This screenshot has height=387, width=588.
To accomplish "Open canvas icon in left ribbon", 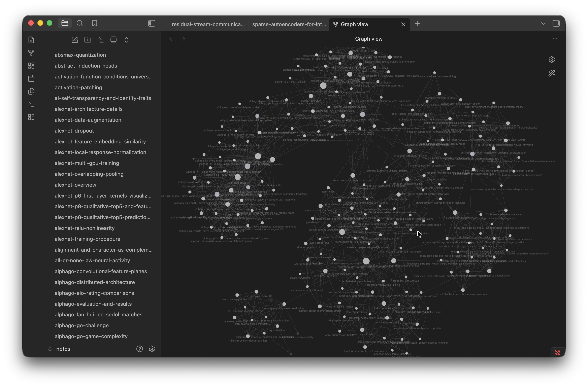I will [x=31, y=65].
